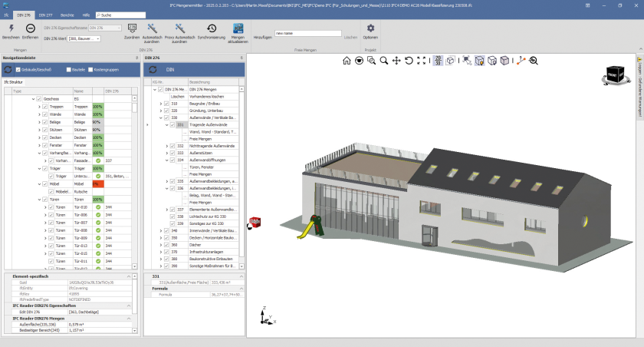This screenshot has width=644, height=347.
Task: Click the Hinzufügen button
Action: pyautogui.click(x=263, y=38)
